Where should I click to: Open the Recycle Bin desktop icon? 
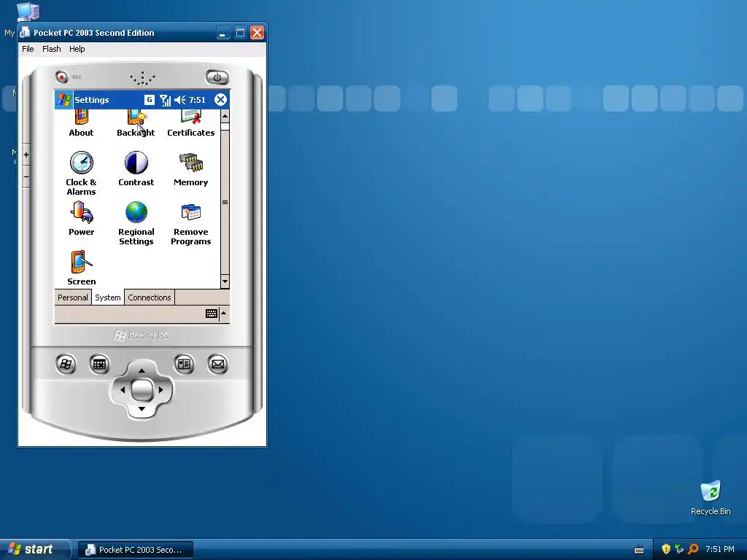(x=711, y=498)
